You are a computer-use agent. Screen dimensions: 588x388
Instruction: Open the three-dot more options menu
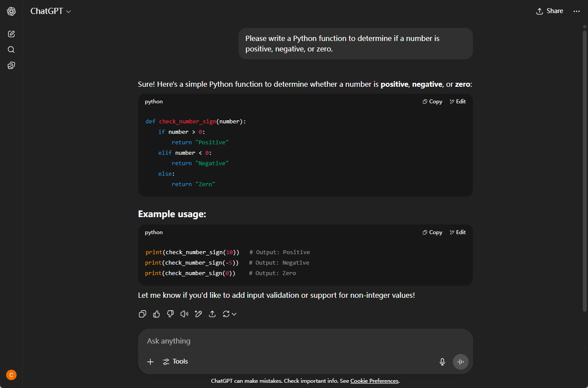(577, 11)
